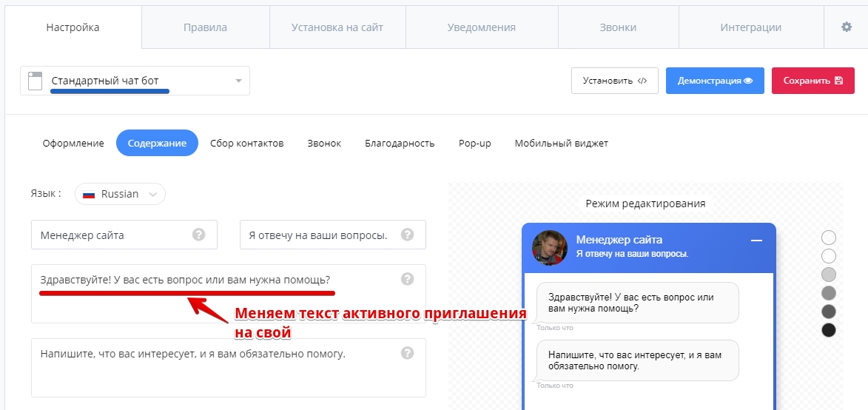Click the Язык label
This screenshot has height=410, width=868.
coord(46,194)
